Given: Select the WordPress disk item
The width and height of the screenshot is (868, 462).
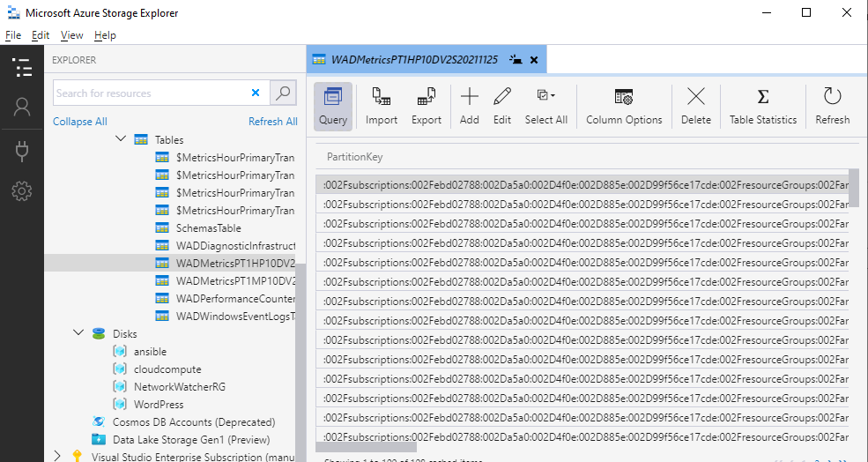Looking at the screenshot, I should [159, 405].
